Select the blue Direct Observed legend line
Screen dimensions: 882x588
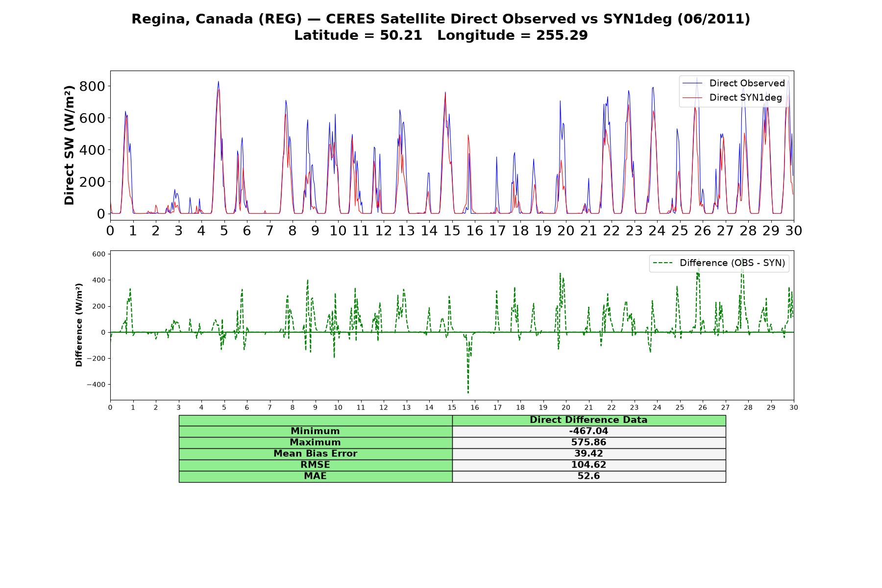click(693, 83)
